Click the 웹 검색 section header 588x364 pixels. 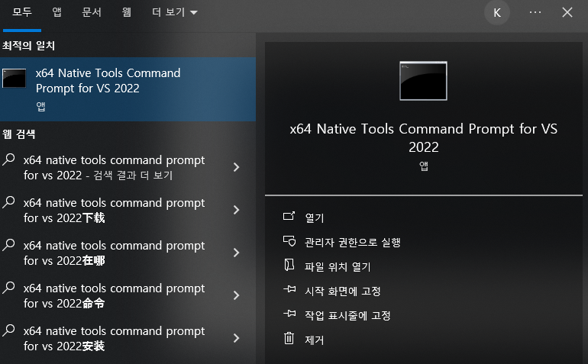[19, 134]
